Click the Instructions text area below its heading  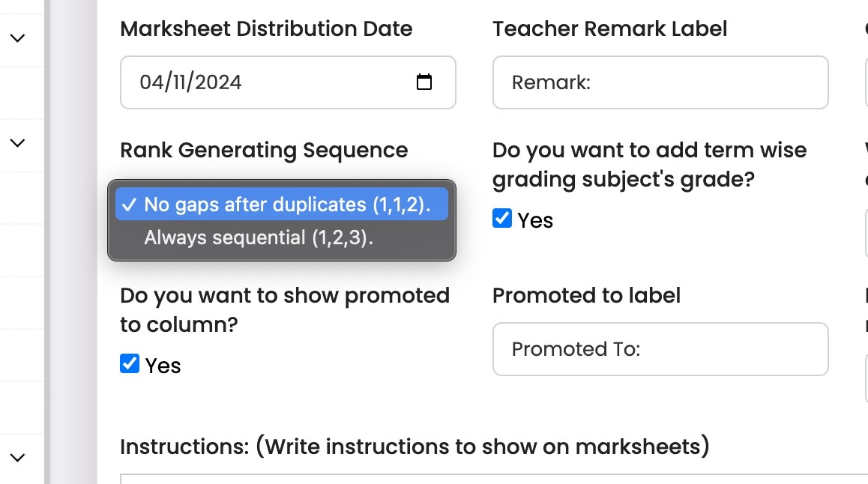[x=450, y=480]
